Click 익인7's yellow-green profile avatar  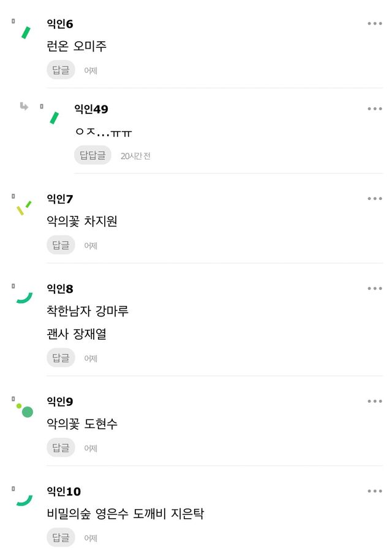pos(24,207)
